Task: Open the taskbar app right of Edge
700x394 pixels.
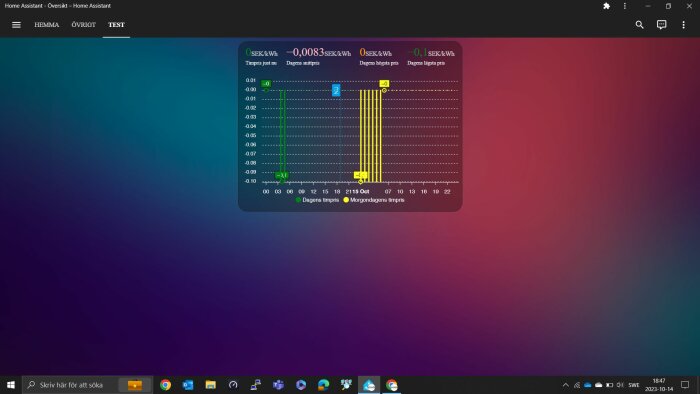Action: (x=346, y=385)
